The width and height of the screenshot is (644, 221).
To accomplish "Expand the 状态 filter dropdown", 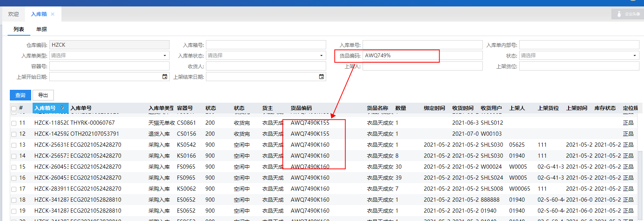I will pyautogui.click(x=635, y=55).
